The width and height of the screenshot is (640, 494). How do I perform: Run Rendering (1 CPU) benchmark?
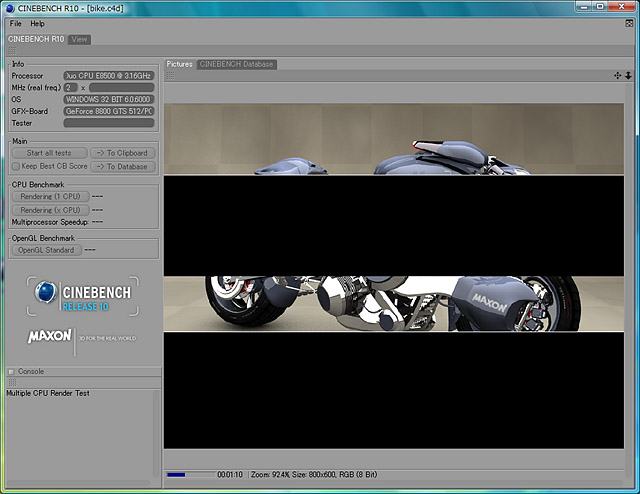click(51, 196)
